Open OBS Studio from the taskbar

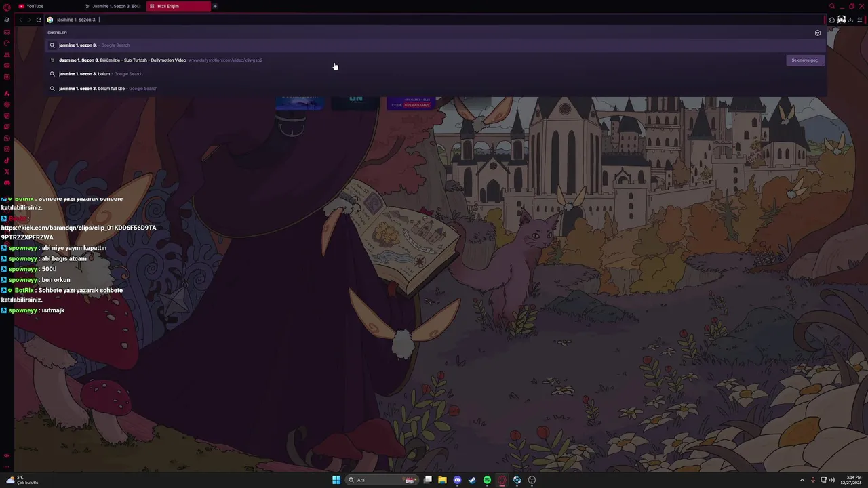[x=532, y=480]
